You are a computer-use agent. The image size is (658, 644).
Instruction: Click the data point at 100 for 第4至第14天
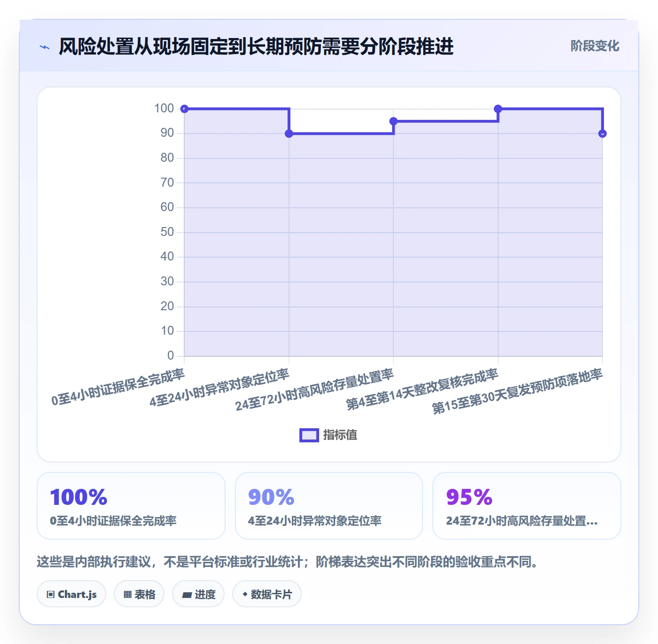(x=498, y=109)
